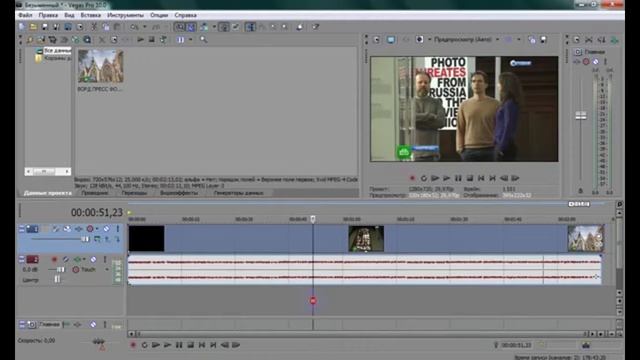Click the What's This help icon
The image size is (640, 360).
click(316, 27)
